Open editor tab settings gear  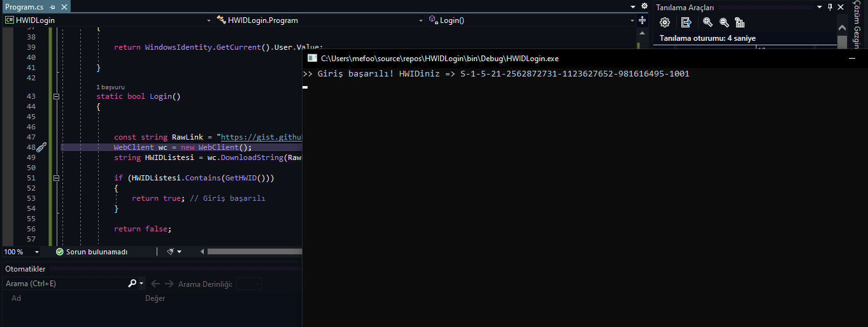643,6
